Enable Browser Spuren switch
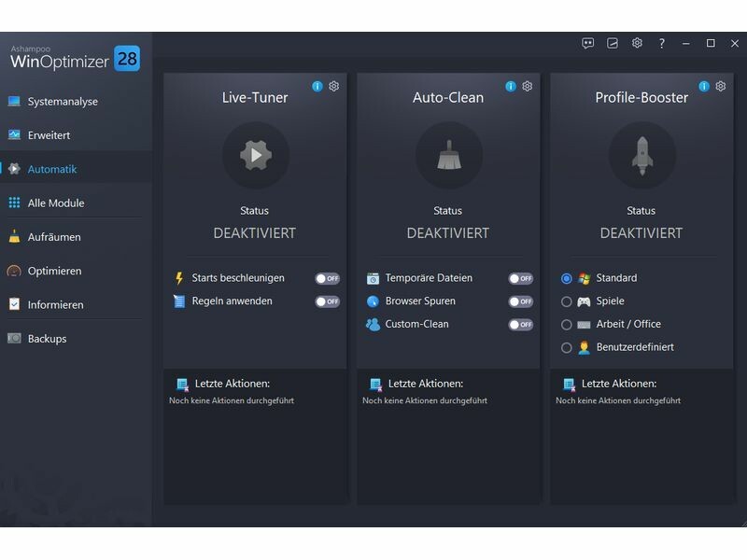Screen dimensions: 747x560 520,301
